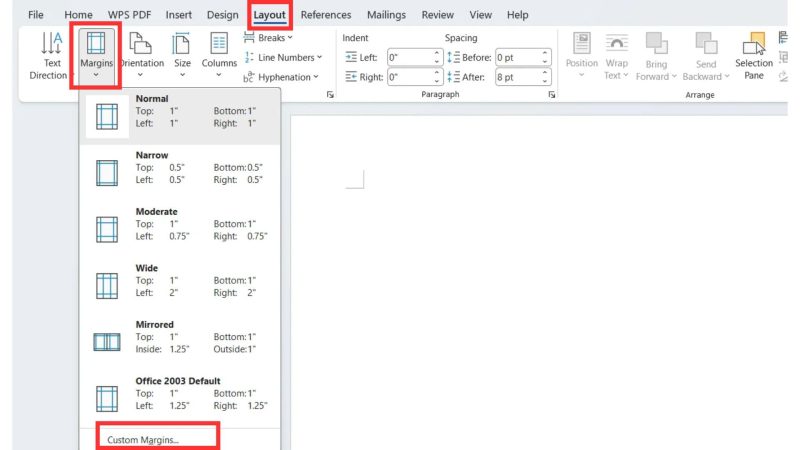Select the Narrow margins preset
The height and width of the screenshot is (450, 800).
(180, 173)
